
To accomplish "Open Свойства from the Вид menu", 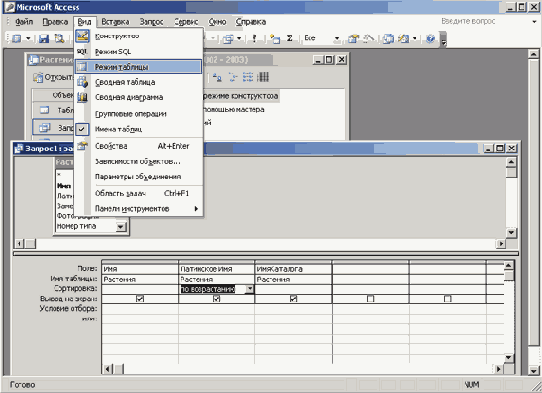I will pos(139,146).
